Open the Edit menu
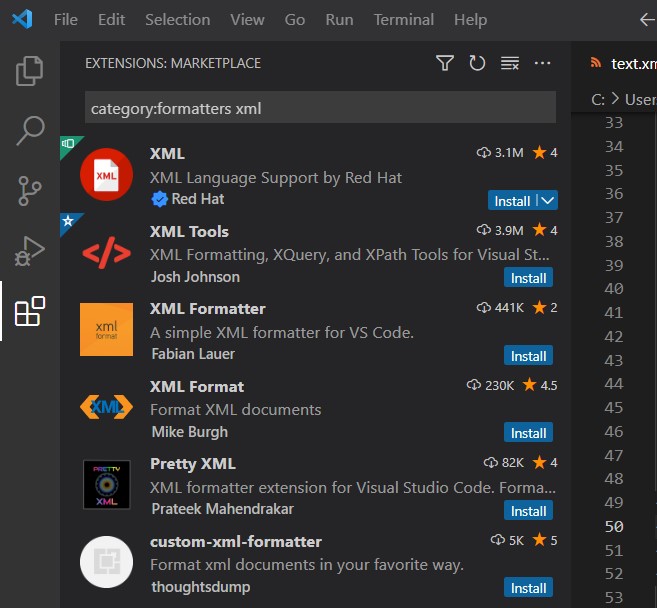 pyautogui.click(x=111, y=20)
